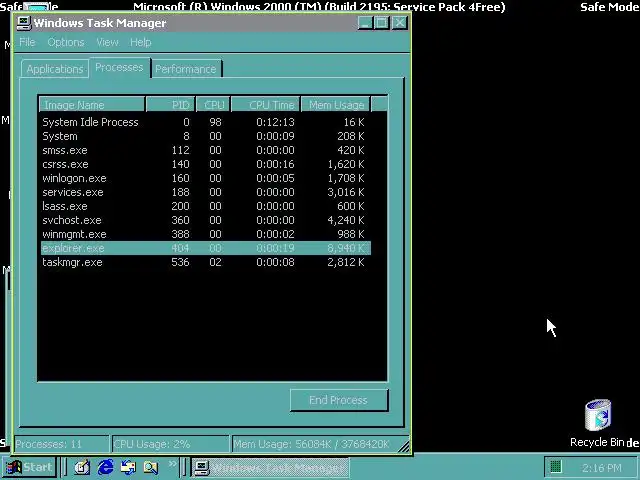Click the 4,240 K memory value
The height and width of the screenshot is (480, 640).
pyautogui.click(x=346, y=220)
